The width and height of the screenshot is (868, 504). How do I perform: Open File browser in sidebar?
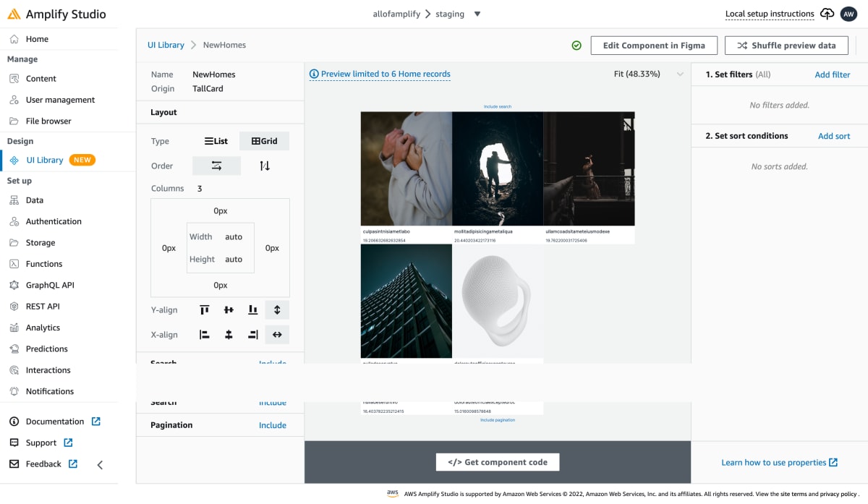(x=48, y=121)
